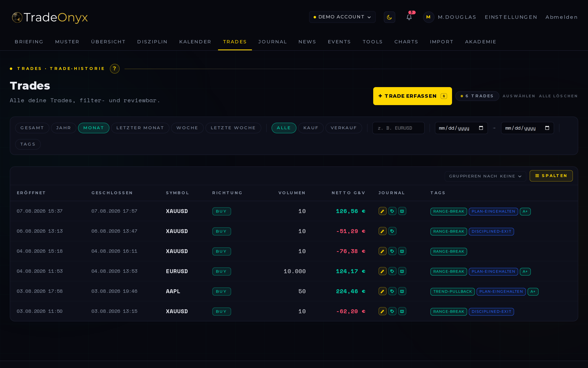The image size is (588, 368).
Task: Click the TradeOnyx logo
Action: [x=50, y=17]
